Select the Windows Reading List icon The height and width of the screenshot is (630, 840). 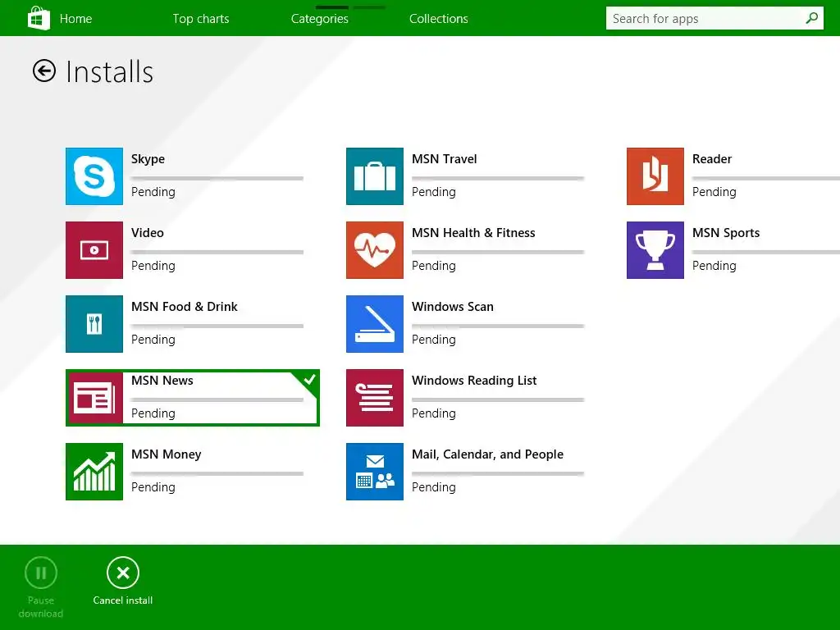click(x=374, y=398)
